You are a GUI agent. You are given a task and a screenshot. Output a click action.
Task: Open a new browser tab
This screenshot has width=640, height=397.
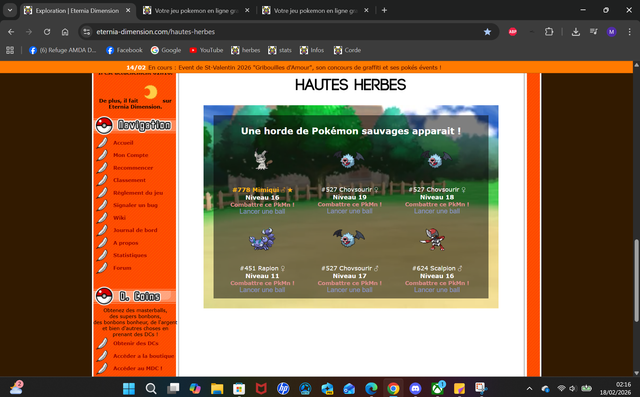point(384,11)
